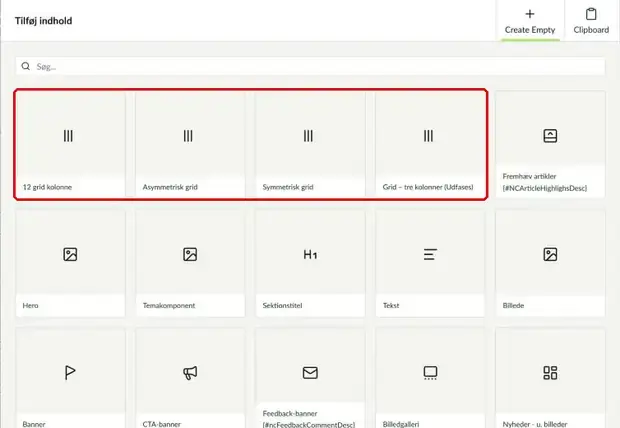Choose the Billede image icon

tap(550, 254)
